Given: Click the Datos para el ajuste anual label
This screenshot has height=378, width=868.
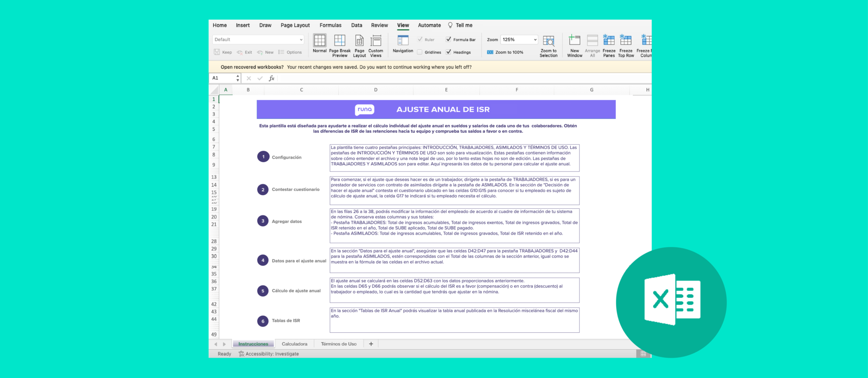Looking at the screenshot, I should (x=299, y=261).
